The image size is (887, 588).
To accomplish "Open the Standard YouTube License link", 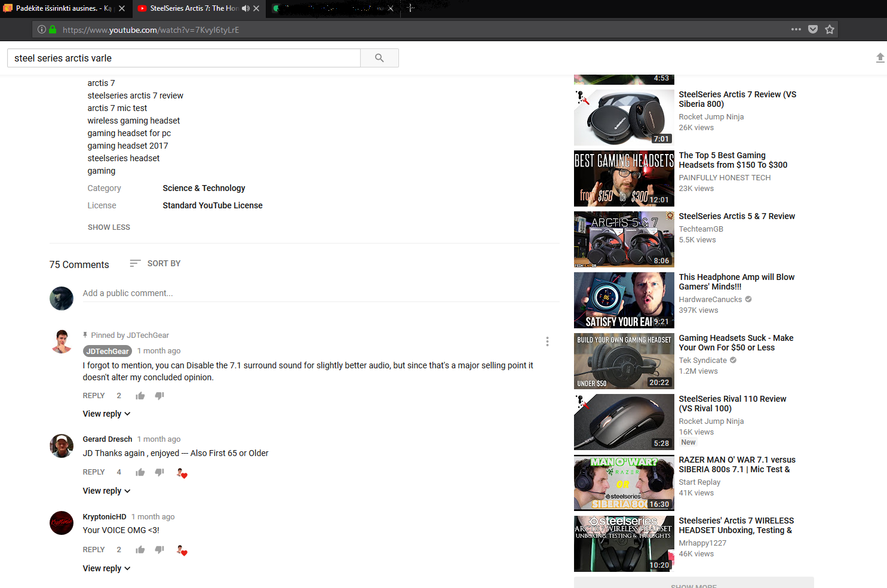I will click(x=213, y=205).
